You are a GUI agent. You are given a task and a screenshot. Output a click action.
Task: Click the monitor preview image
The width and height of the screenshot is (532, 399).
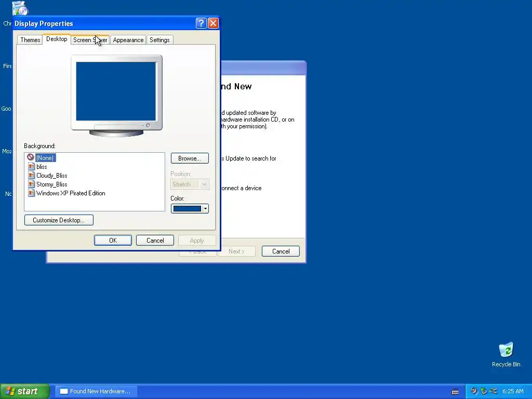pos(116,96)
